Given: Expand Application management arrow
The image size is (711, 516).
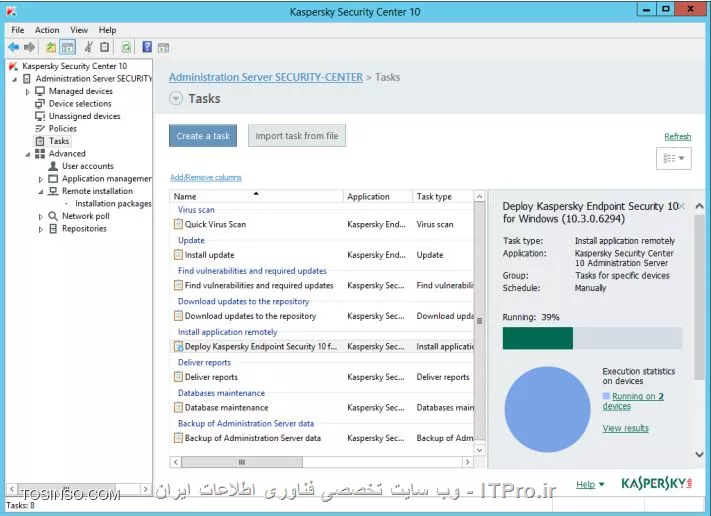Looking at the screenshot, I should (41, 179).
